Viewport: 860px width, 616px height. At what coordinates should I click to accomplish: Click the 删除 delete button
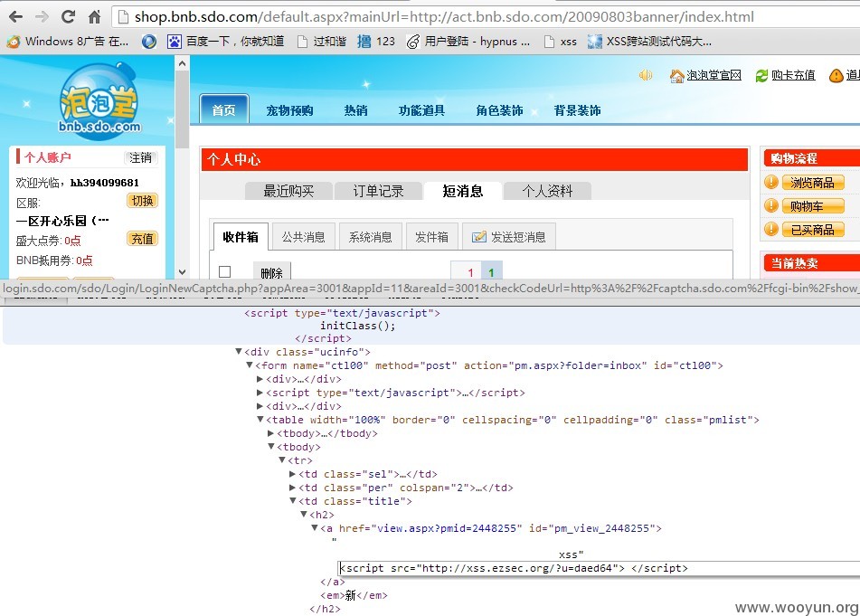[271, 271]
